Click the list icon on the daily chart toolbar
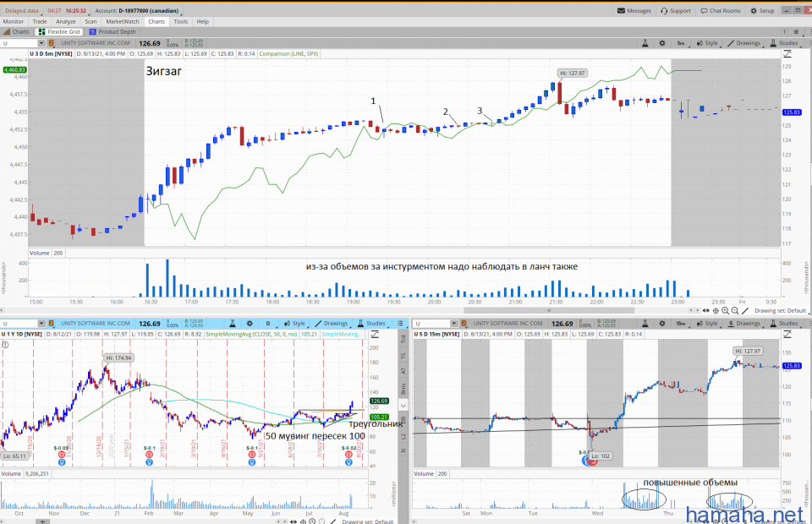This screenshot has height=524, width=812. (x=400, y=324)
